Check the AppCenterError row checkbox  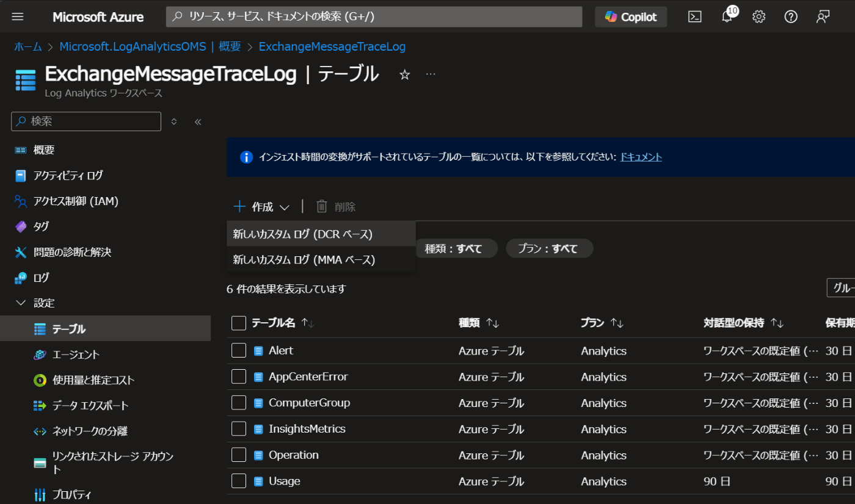(x=239, y=377)
